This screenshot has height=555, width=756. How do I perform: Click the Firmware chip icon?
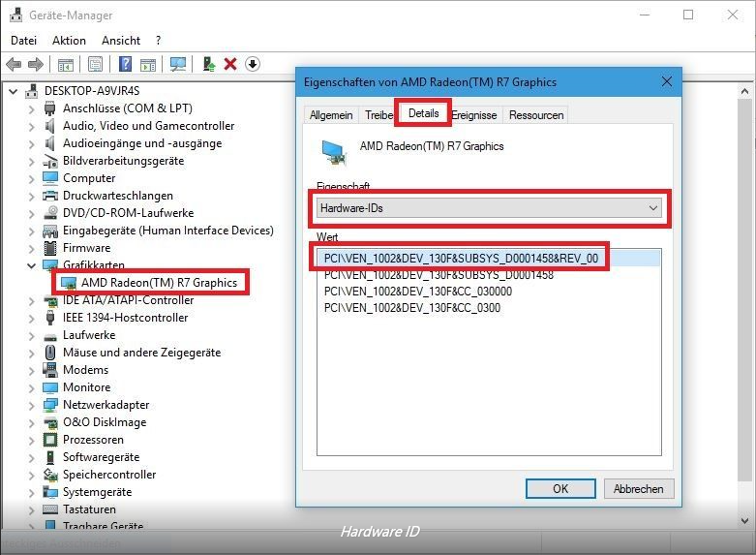click(x=50, y=248)
